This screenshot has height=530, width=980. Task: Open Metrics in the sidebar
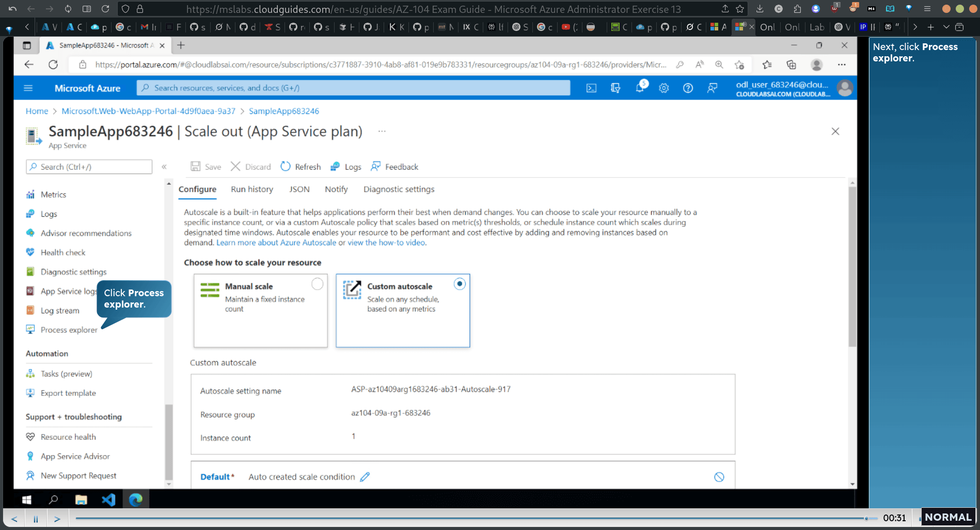click(x=53, y=195)
